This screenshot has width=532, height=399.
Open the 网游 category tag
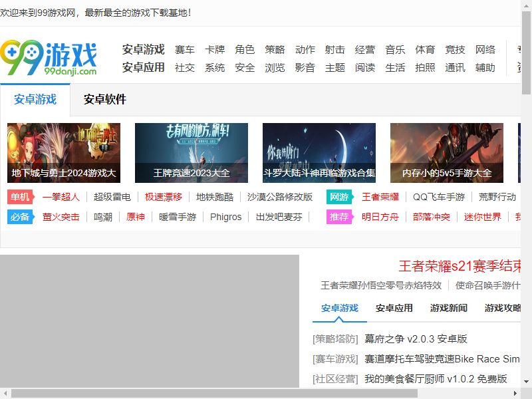340,197
